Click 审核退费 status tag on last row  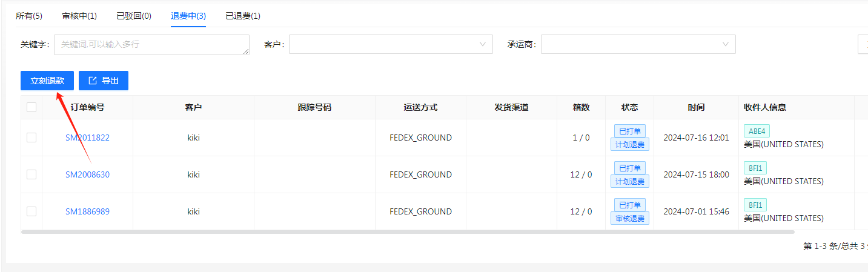click(630, 218)
